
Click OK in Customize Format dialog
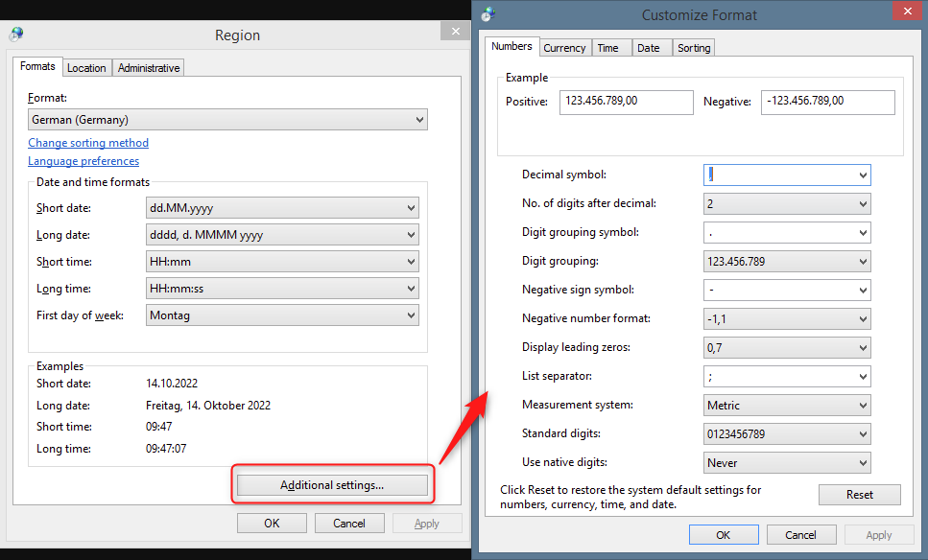(724, 534)
